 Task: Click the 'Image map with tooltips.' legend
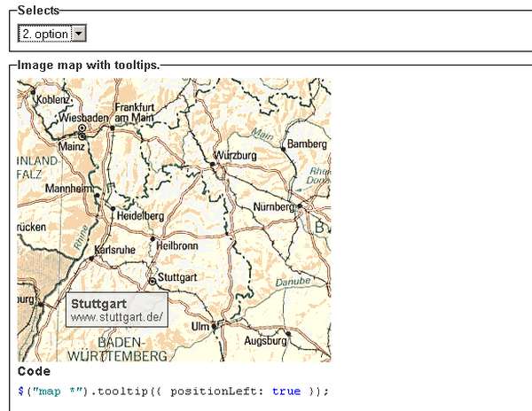(x=89, y=66)
